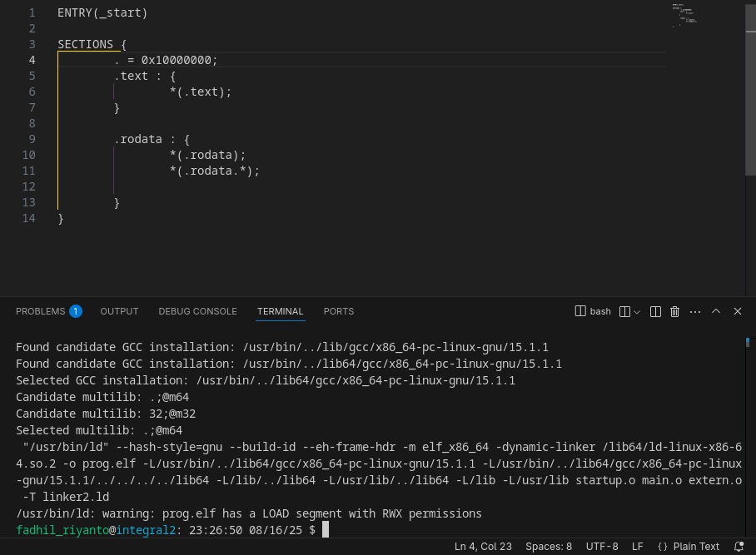Open terminal panel more actions ellipsis
This screenshot has width=756, height=555.
[x=695, y=311]
